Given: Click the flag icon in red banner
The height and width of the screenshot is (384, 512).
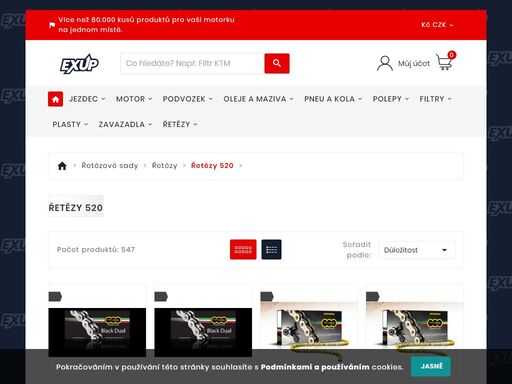Looking at the screenshot, I should point(52,25).
